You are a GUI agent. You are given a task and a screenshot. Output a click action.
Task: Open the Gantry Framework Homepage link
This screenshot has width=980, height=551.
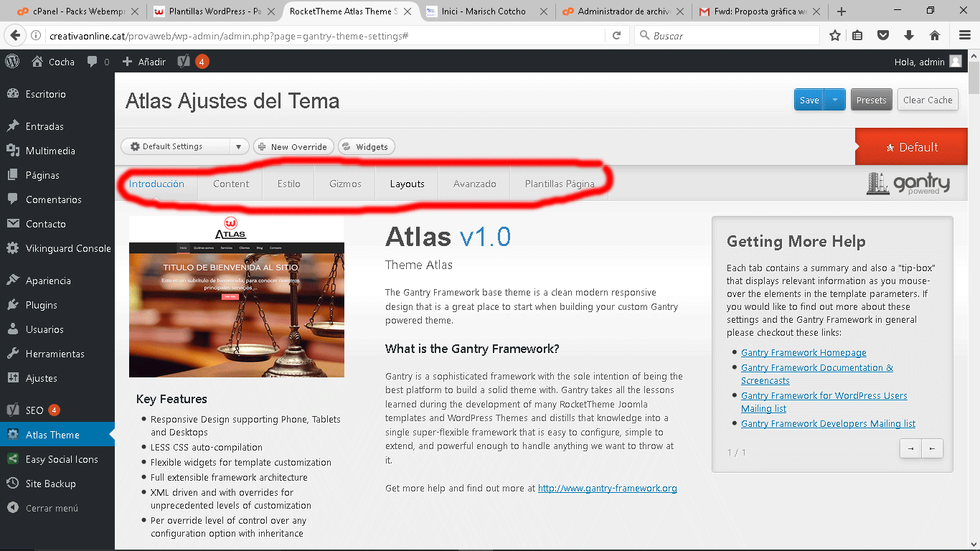click(x=804, y=352)
